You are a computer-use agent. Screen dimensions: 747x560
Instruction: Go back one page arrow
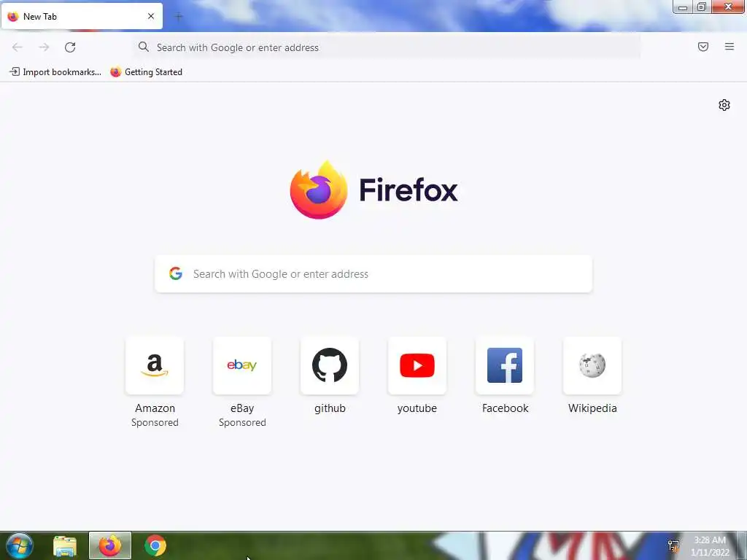pos(18,47)
